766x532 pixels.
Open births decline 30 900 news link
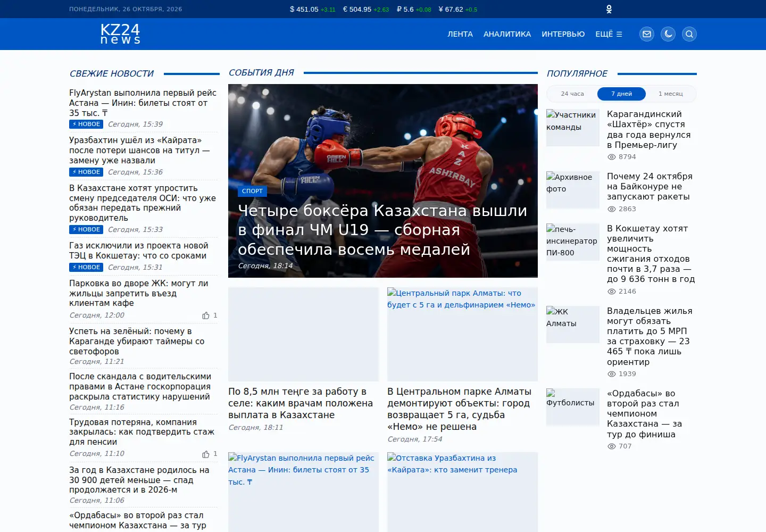tap(139, 480)
